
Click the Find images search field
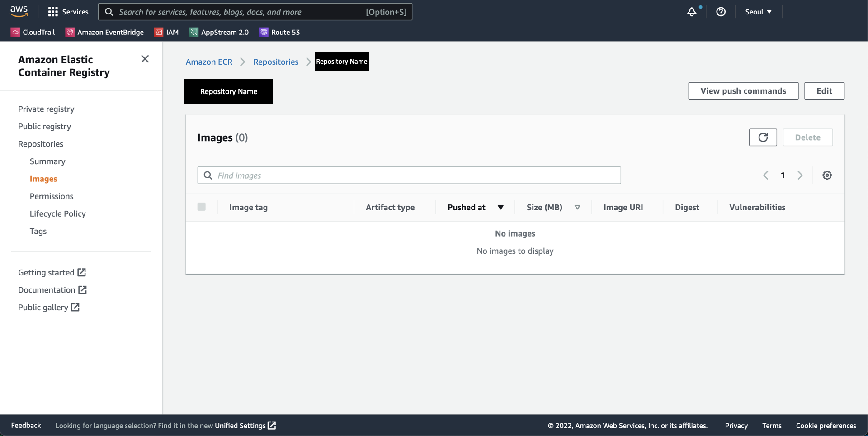pyautogui.click(x=409, y=175)
